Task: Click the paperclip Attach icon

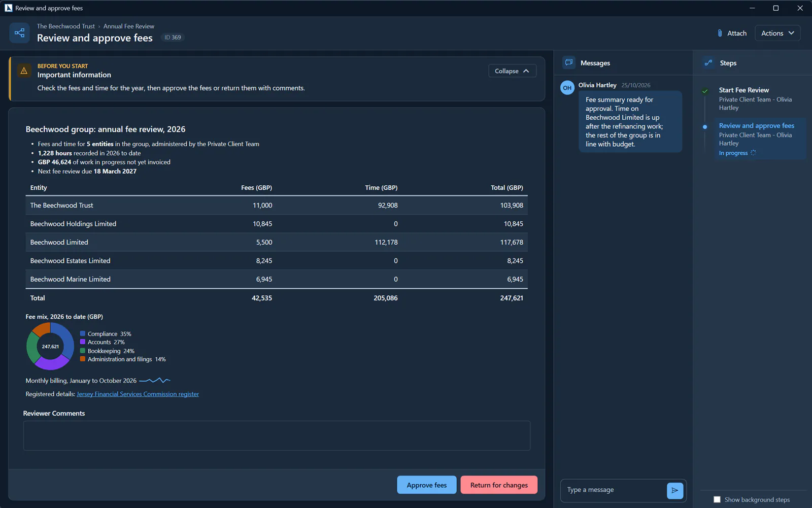Action: (x=720, y=33)
